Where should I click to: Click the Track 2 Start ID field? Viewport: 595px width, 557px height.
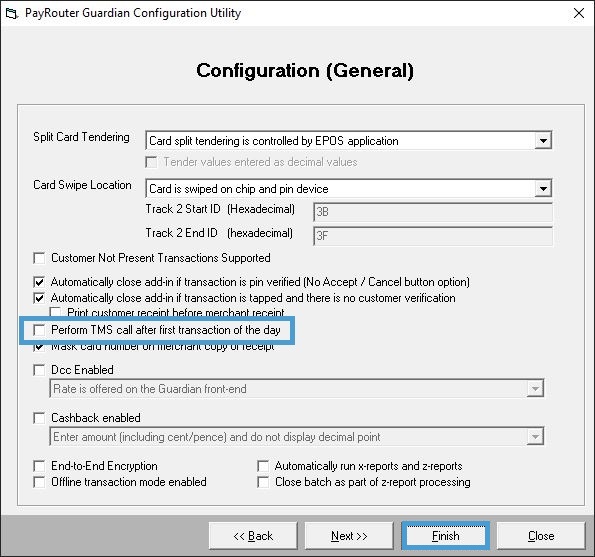(433, 212)
